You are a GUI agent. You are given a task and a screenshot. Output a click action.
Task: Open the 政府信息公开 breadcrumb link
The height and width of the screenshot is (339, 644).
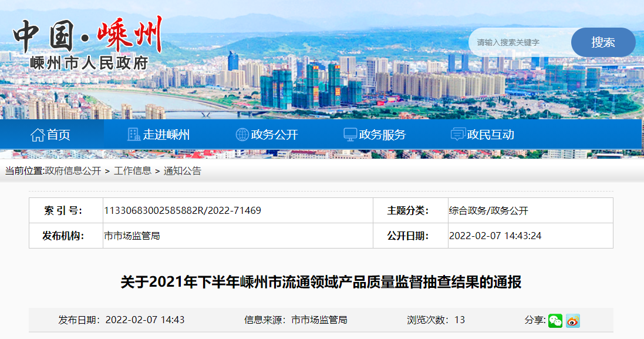pyautogui.click(x=73, y=171)
